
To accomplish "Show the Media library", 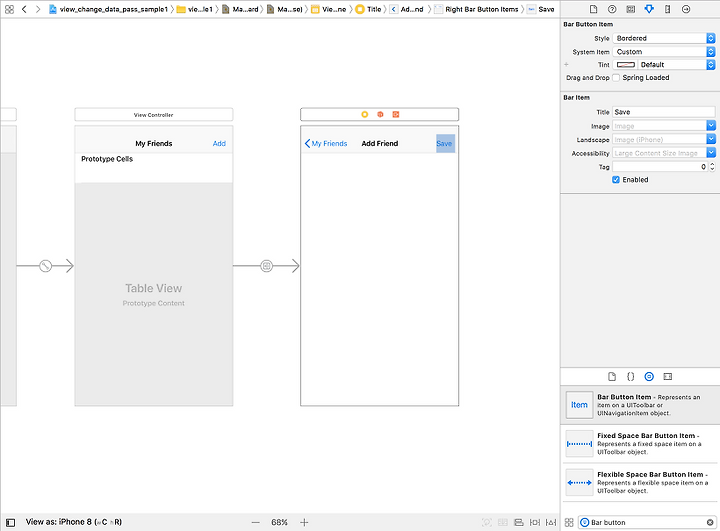I will pyautogui.click(x=668, y=377).
